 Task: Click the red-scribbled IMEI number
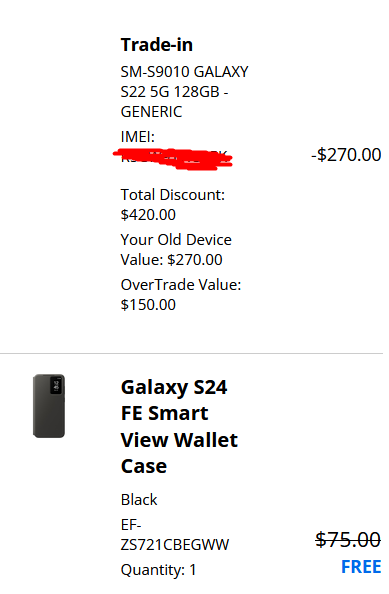pyautogui.click(x=173, y=159)
